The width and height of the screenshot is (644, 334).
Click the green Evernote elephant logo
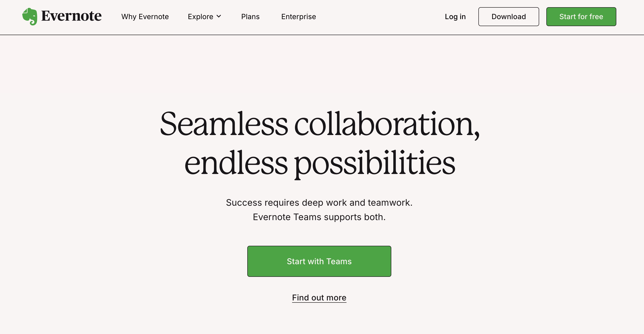30,16
